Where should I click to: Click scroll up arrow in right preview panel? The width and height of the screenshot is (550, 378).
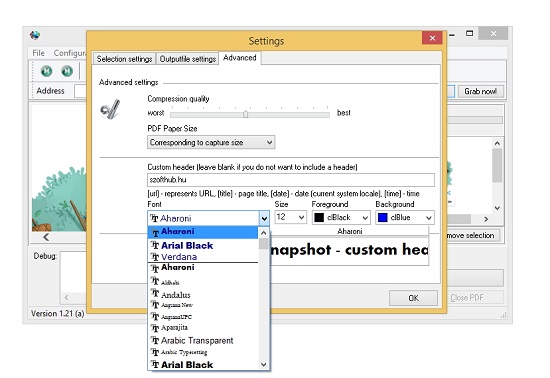coord(497,143)
